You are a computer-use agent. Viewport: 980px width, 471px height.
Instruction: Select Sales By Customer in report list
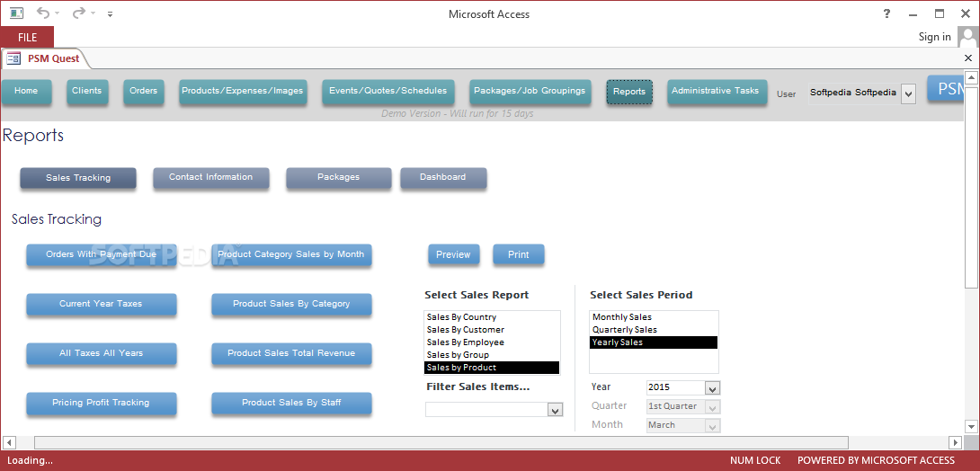point(491,330)
